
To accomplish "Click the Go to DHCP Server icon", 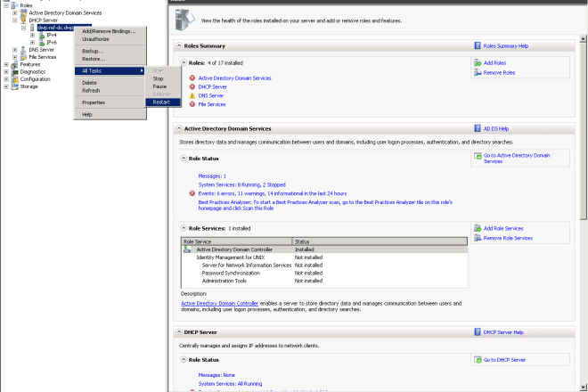I will pyautogui.click(x=478, y=360).
